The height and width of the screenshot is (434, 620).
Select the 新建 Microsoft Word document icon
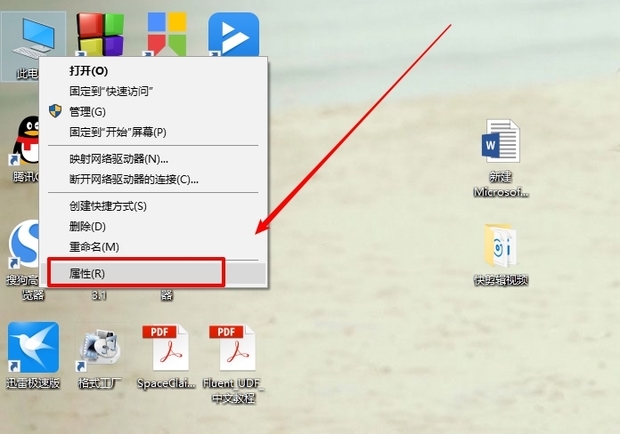[x=501, y=141]
